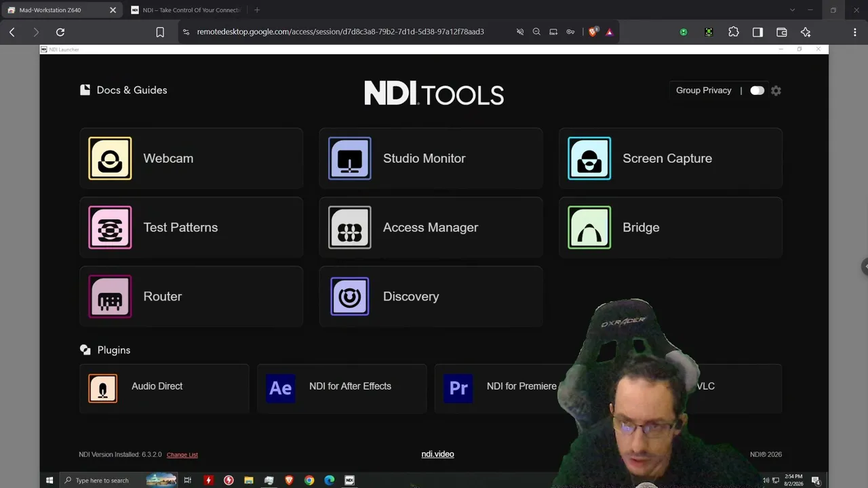Open the Brave browser taskbar icon

289,481
